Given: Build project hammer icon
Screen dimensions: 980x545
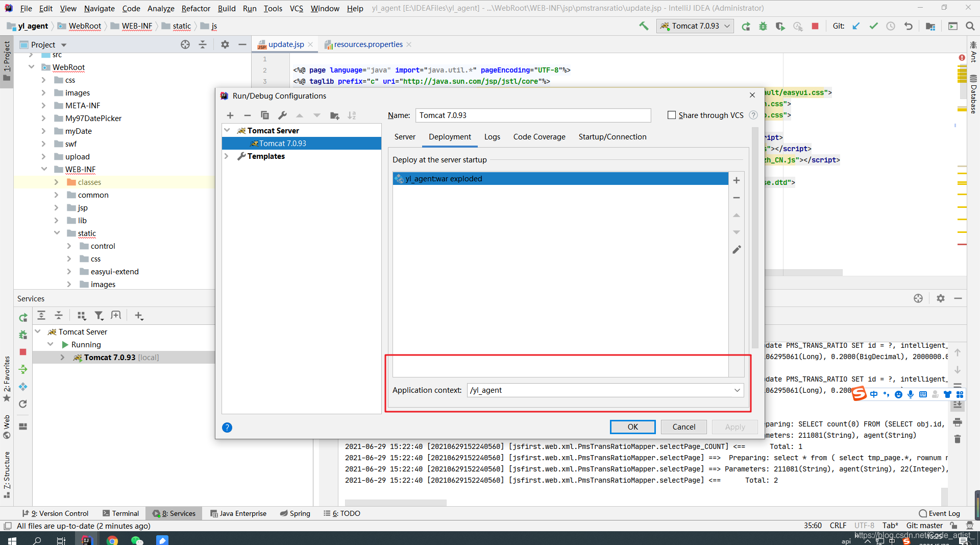Looking at the screenshot, I should [x=644, y=26].
